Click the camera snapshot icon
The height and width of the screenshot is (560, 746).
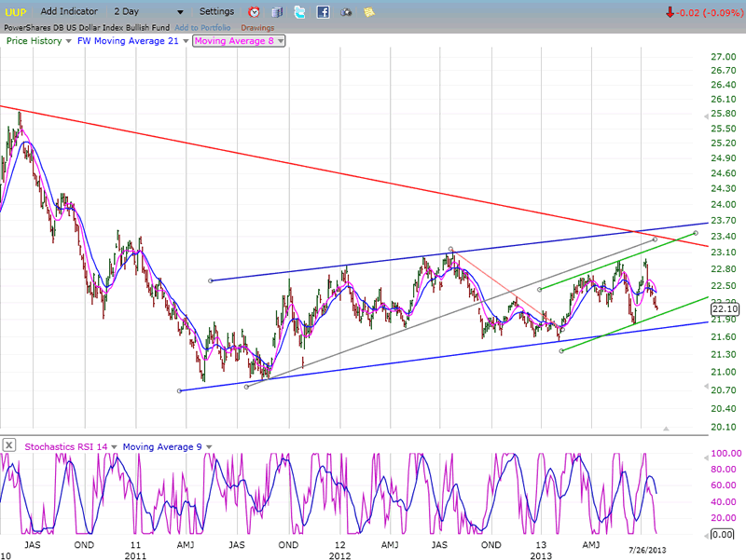click(346, 12)
